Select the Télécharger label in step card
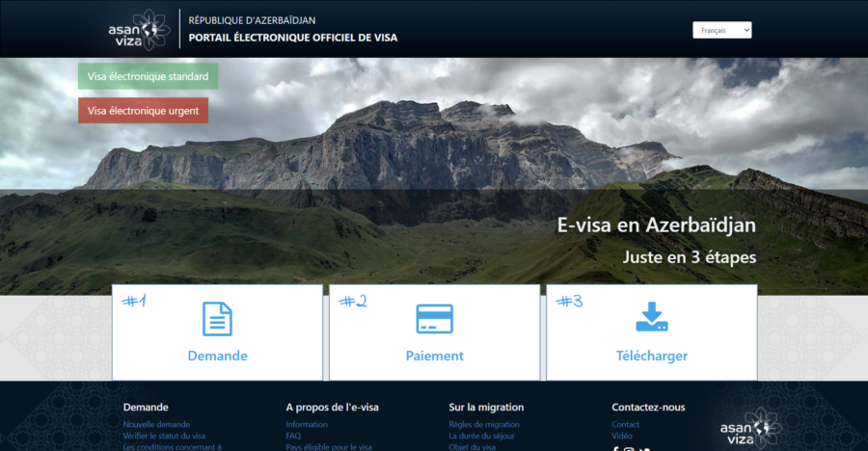Screen dimensions: 868x451 [x=652, y=356]
